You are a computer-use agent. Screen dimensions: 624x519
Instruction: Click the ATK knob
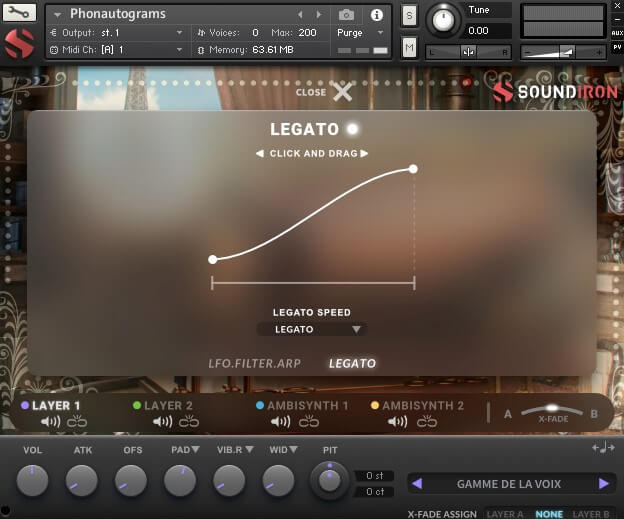(x=82, y=481)
